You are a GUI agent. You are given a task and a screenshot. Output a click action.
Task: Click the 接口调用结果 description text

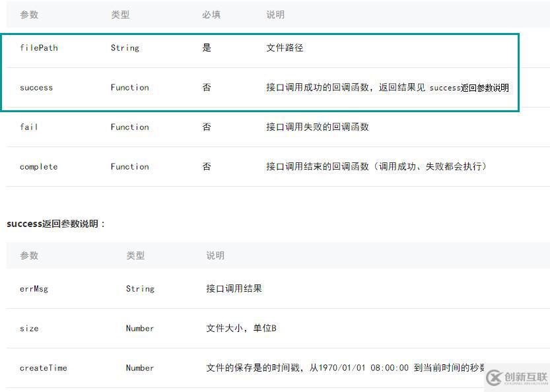(234, 288)
